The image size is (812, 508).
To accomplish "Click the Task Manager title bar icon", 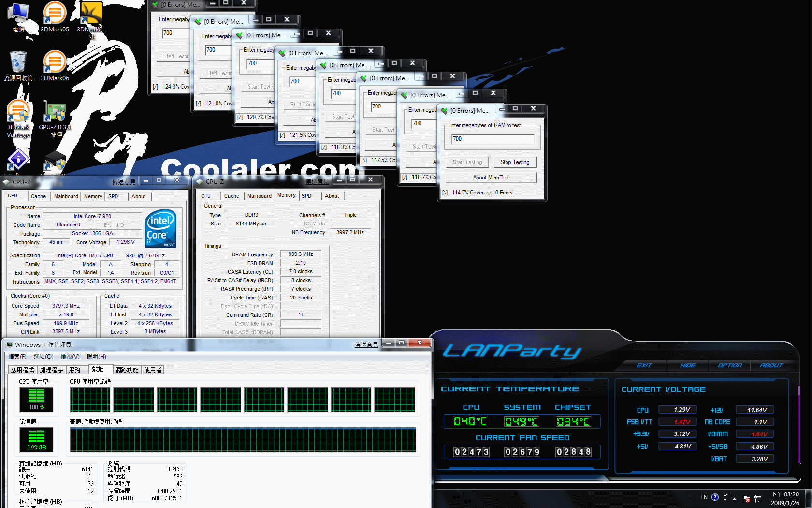I will (9, 344).
